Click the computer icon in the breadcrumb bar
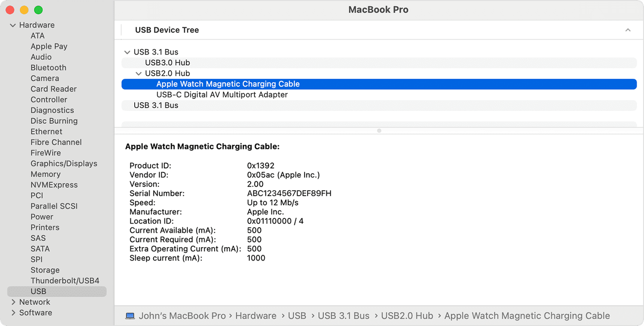The height and width of the screenshot is (326, 644). 130,316
